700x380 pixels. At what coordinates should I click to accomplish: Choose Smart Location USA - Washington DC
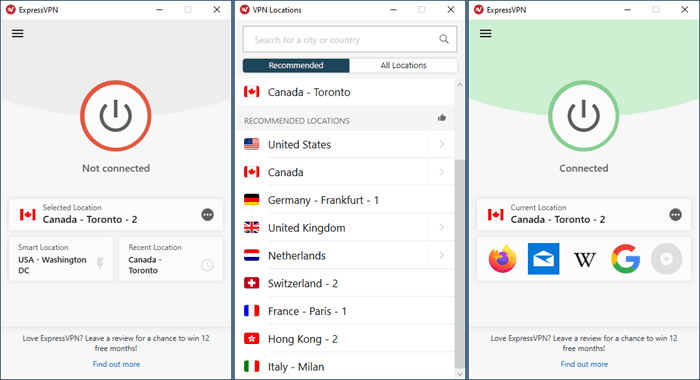coord(61,259)
